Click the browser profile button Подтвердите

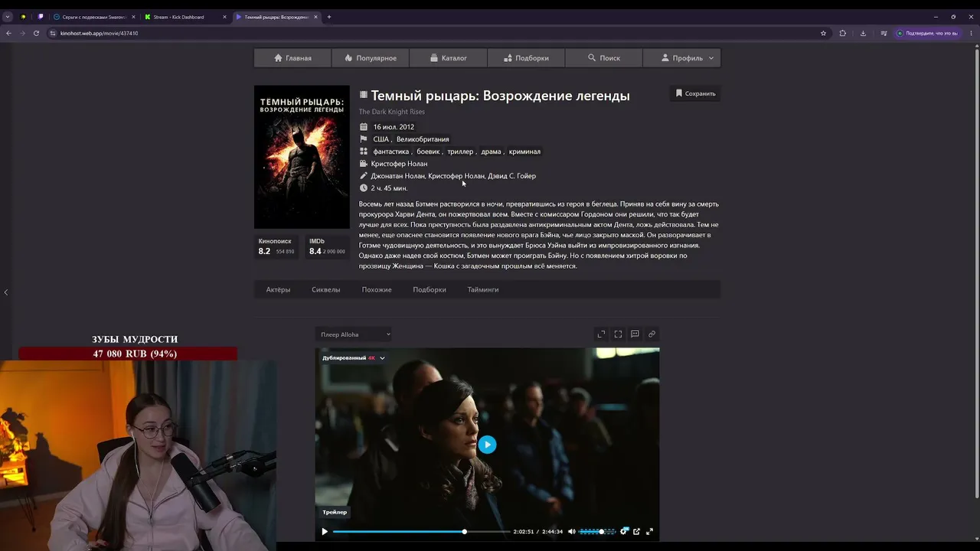927,33
